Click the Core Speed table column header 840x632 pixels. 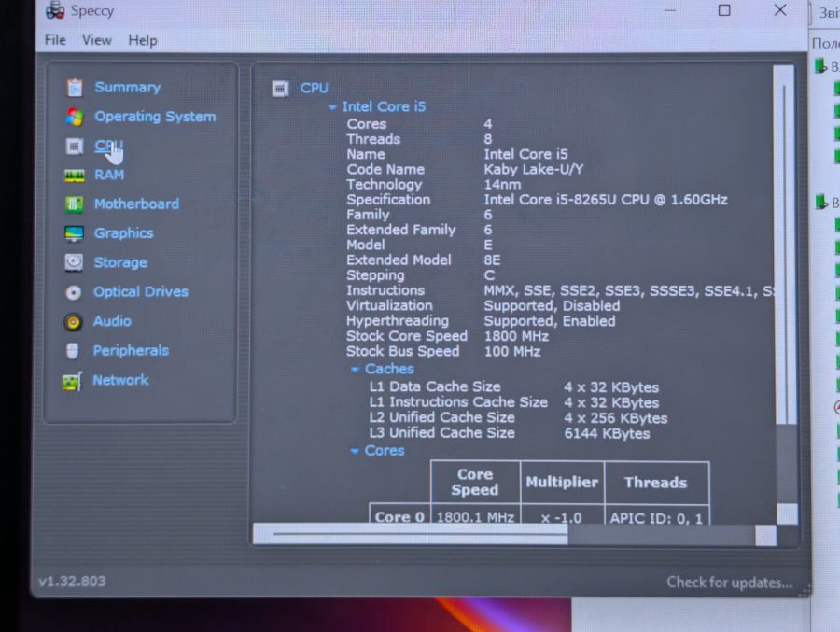pyautogui.click(x=475, y=483)
